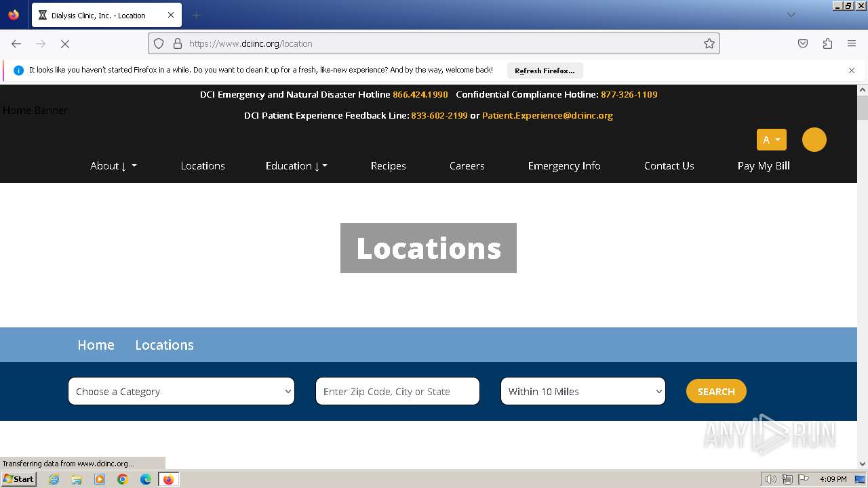
Task: Click the Enter Zip Code, City or State field
Action: tap(397, 391)
